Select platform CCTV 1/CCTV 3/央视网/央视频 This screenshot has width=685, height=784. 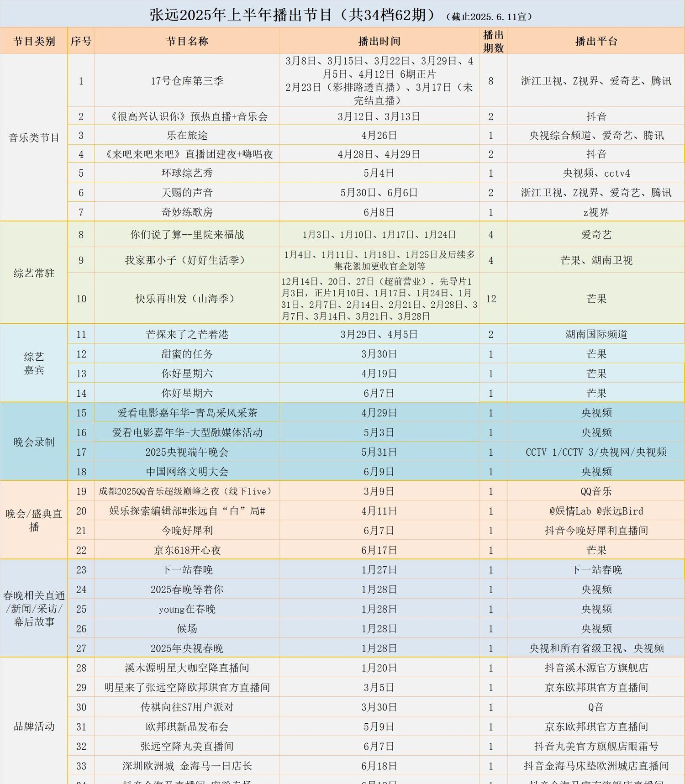596,452
